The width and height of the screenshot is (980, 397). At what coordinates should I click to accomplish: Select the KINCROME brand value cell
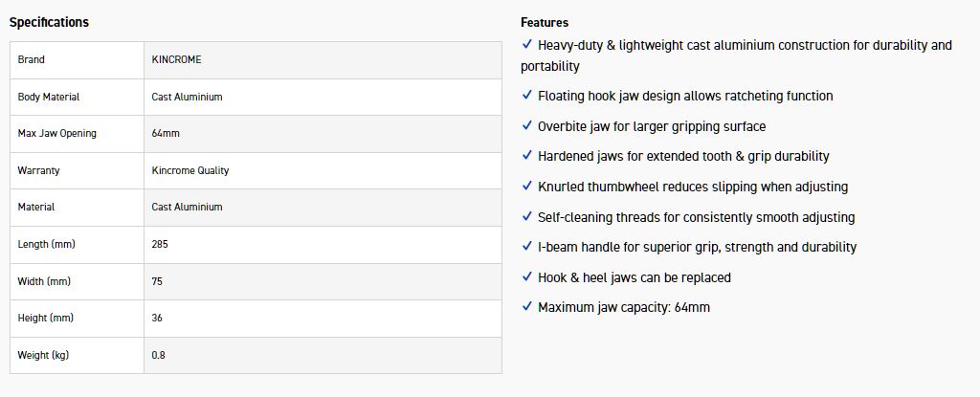tap(176, 59)
